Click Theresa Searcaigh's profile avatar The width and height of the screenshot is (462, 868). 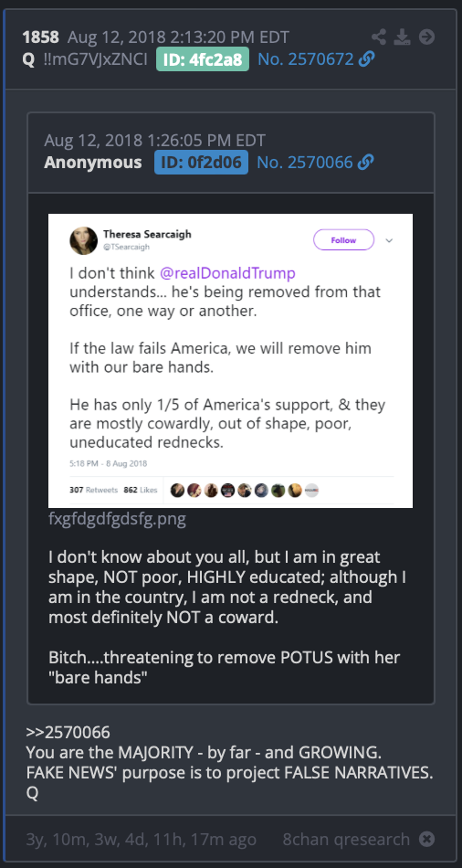[84, 241]
